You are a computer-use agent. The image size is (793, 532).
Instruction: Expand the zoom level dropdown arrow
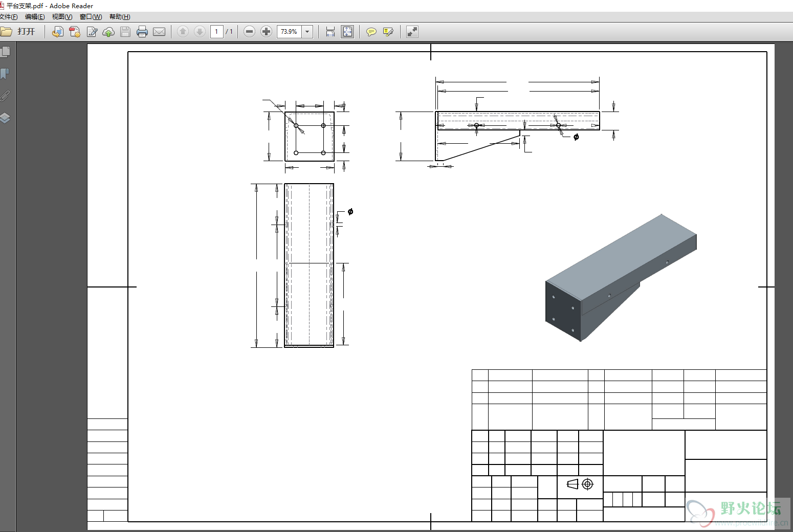(307, 32)
